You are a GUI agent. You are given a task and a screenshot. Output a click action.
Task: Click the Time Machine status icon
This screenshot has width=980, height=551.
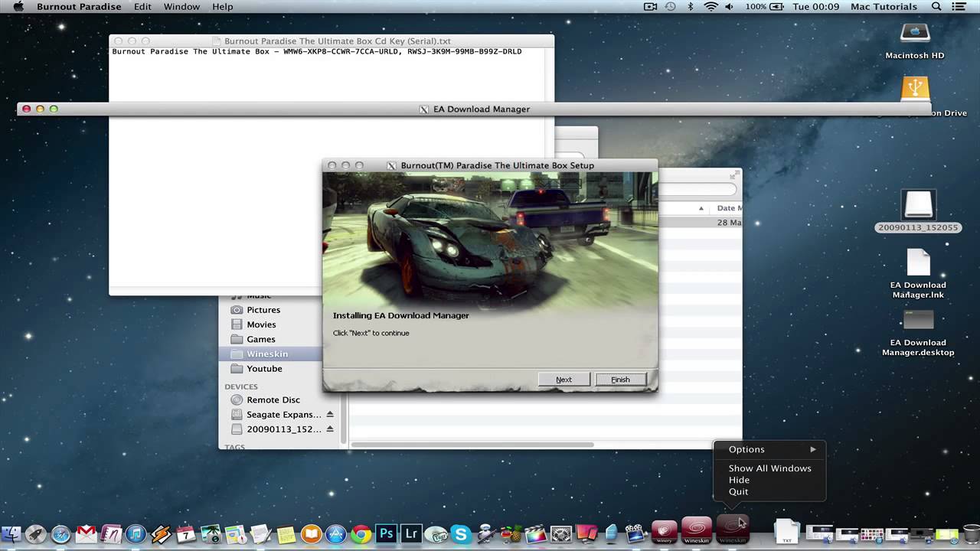point(671,7)
